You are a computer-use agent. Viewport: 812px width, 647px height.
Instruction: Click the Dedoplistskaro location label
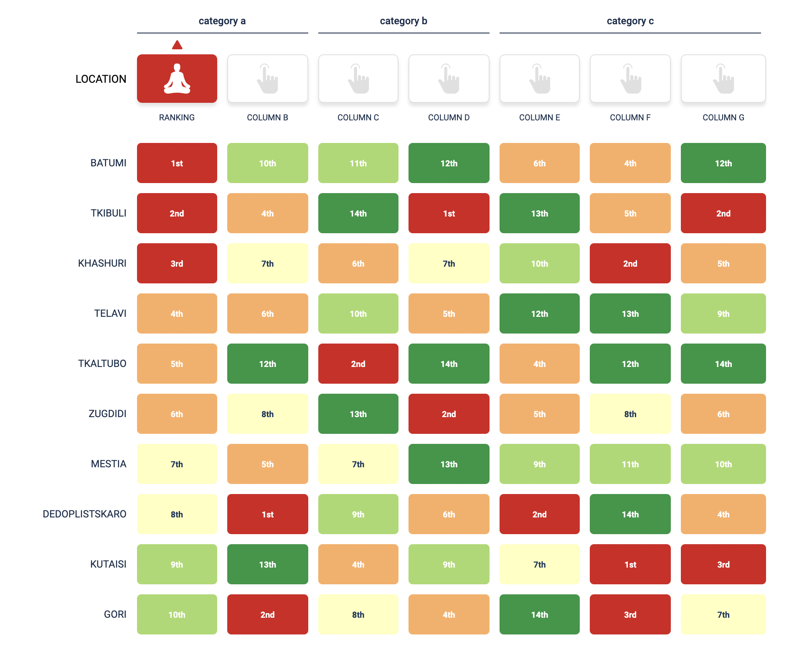(x=84, y=514)
